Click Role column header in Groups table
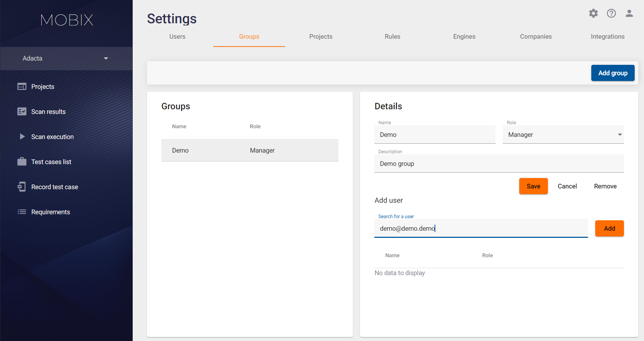644x341 pixels. pos(255,126)
